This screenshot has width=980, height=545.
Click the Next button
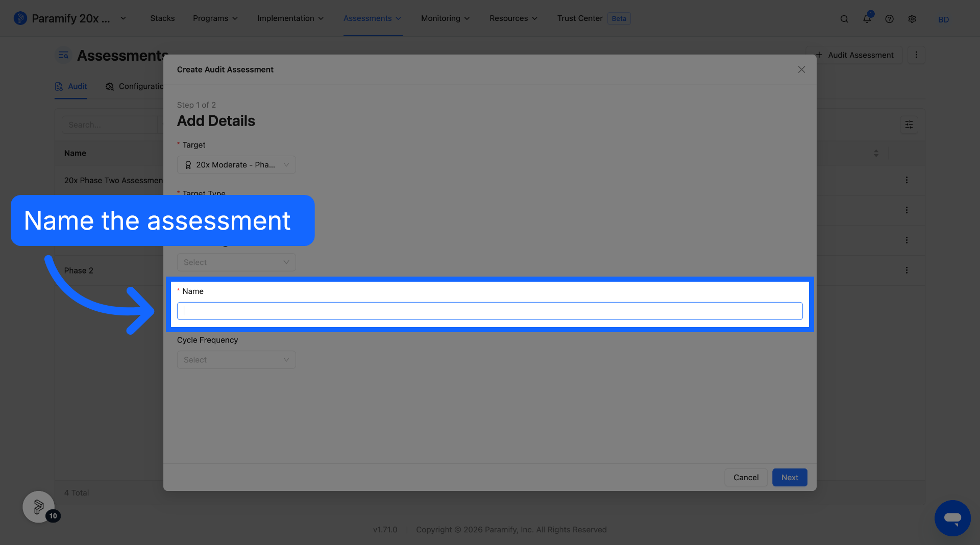pos(790,478)
